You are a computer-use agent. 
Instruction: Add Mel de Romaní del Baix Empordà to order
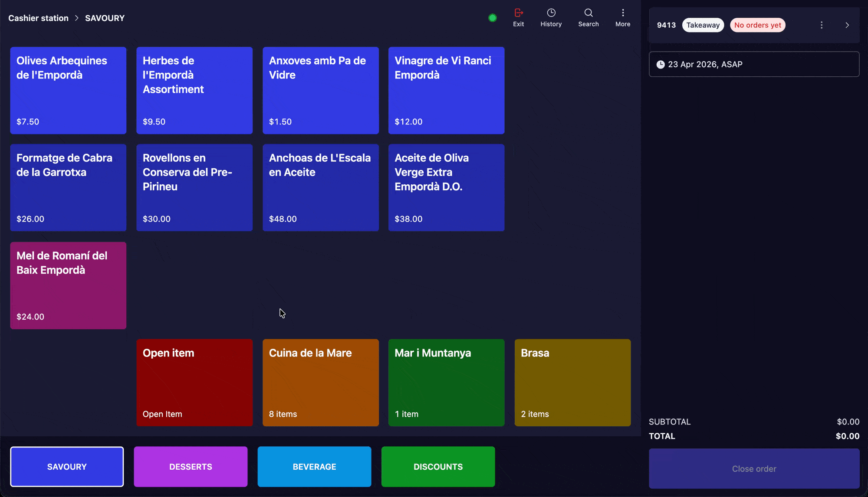pyautogui.click(x=68, y=285)
